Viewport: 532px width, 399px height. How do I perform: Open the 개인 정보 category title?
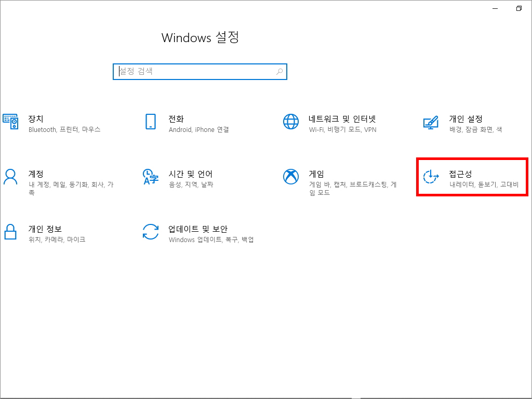[x=45, y=229]
